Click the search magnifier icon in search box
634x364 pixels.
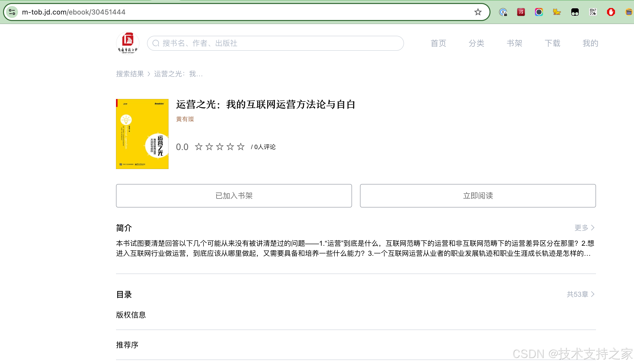point(156,43)
